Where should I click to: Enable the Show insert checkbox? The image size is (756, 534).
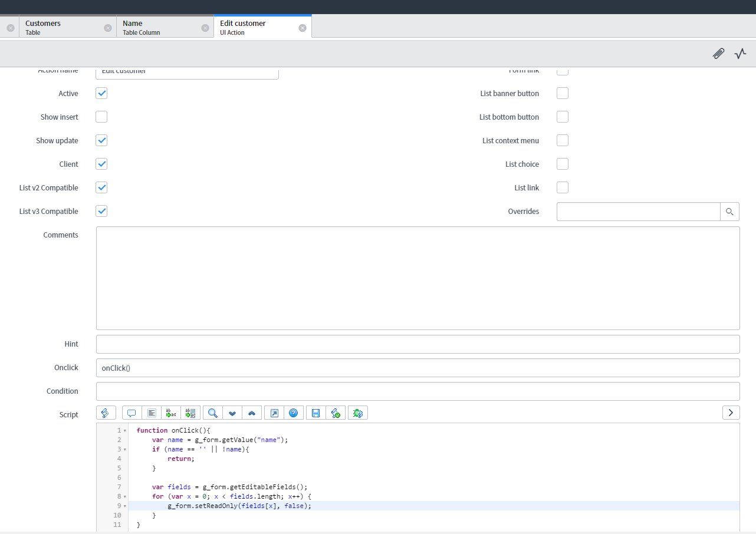pos(101,117)
